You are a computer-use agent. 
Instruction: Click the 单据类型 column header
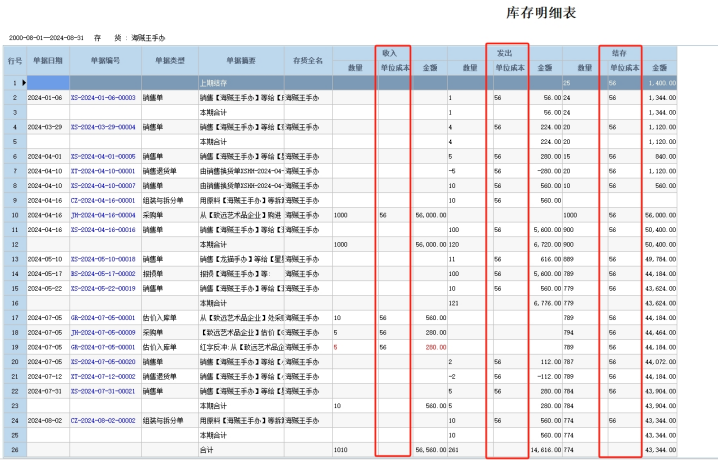[x=170, y=60]
